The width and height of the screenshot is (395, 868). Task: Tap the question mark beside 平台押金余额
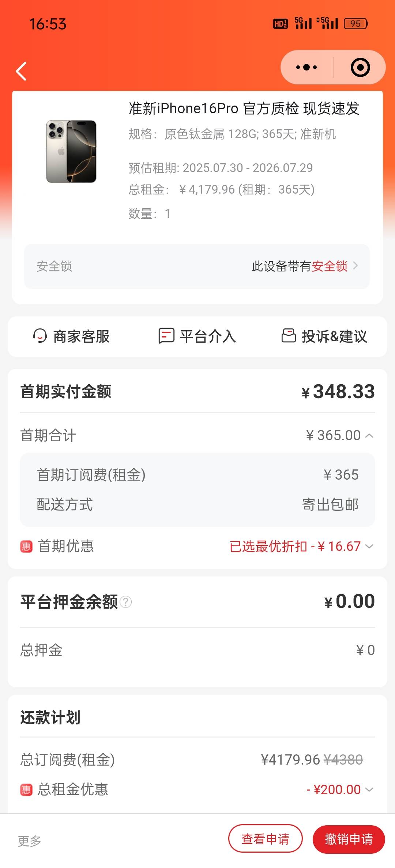click(125, 602)
